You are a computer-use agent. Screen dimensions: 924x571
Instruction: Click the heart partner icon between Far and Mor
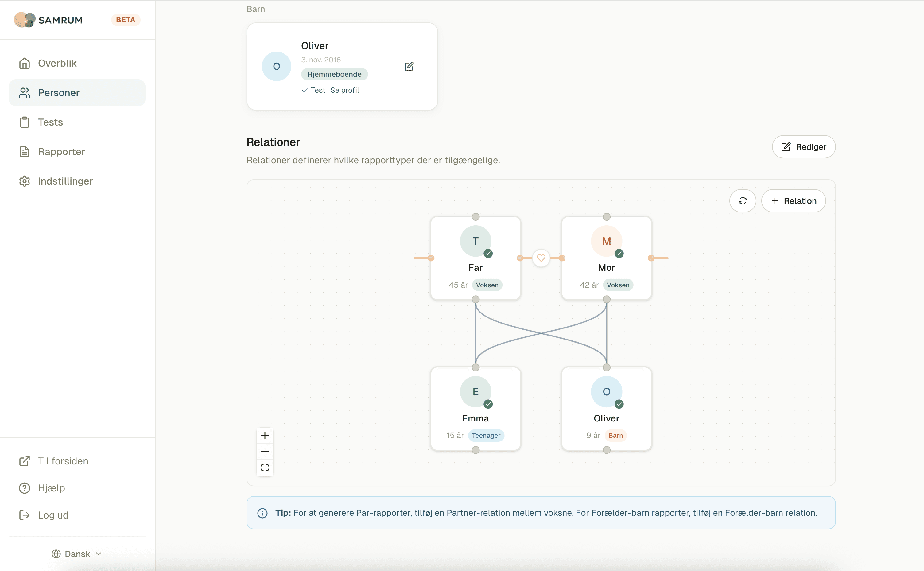point(541,258)
